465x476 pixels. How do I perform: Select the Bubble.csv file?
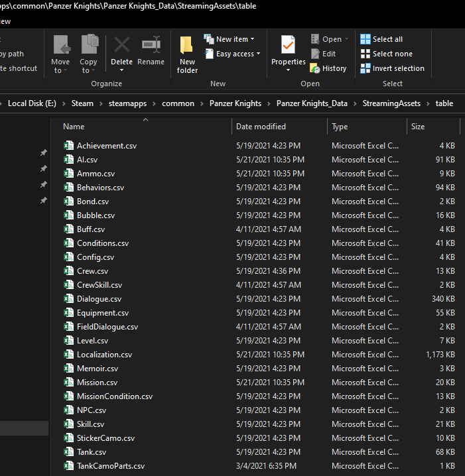pos(96,215)
